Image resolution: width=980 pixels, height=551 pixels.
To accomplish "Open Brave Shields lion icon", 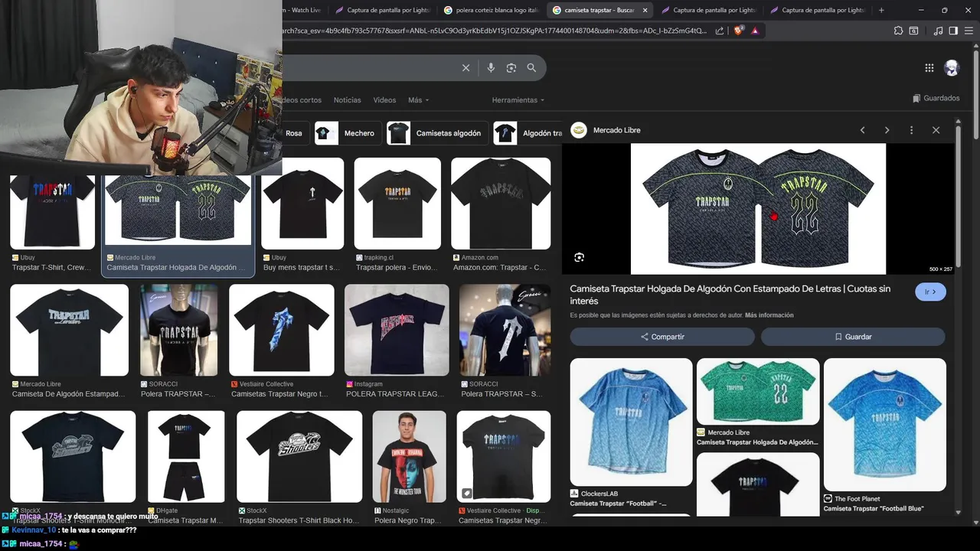I will [x=738, y=31].
